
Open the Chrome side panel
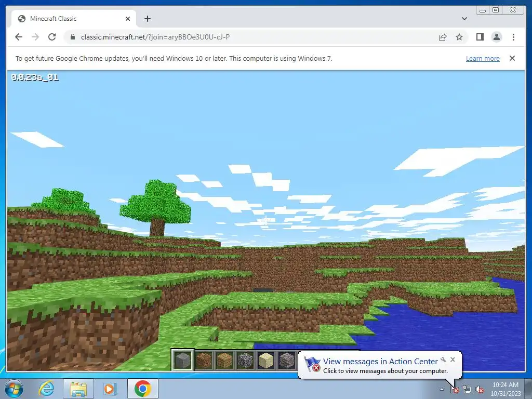[x=480, y=37]
